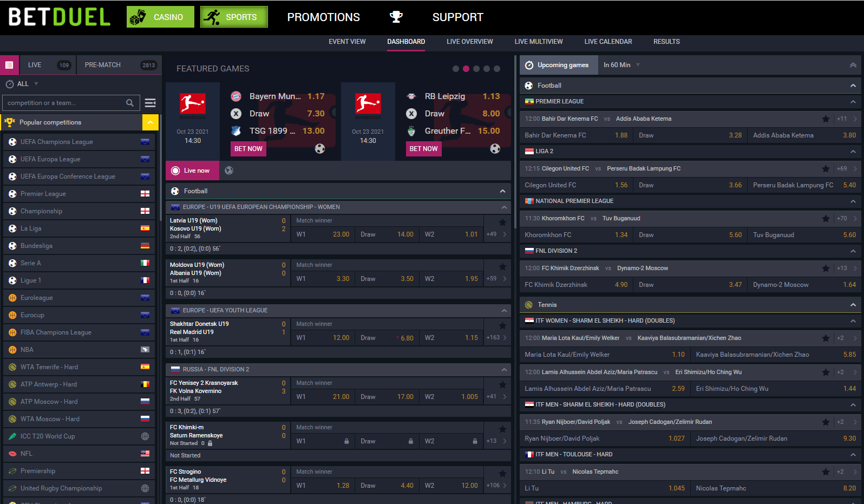864x504 pixels.
Task: Click soccer ball icon next to Live now
Action: tap(229, 171)
